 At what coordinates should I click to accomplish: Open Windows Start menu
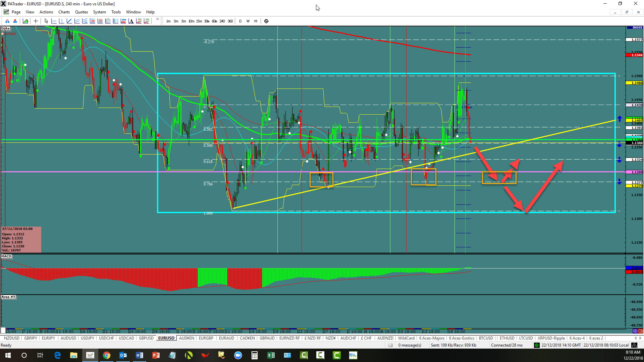tap(8, 355)
